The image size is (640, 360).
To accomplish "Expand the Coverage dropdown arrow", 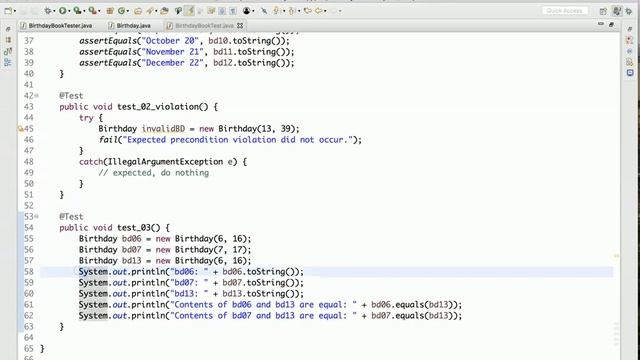I will coord(84,11).
